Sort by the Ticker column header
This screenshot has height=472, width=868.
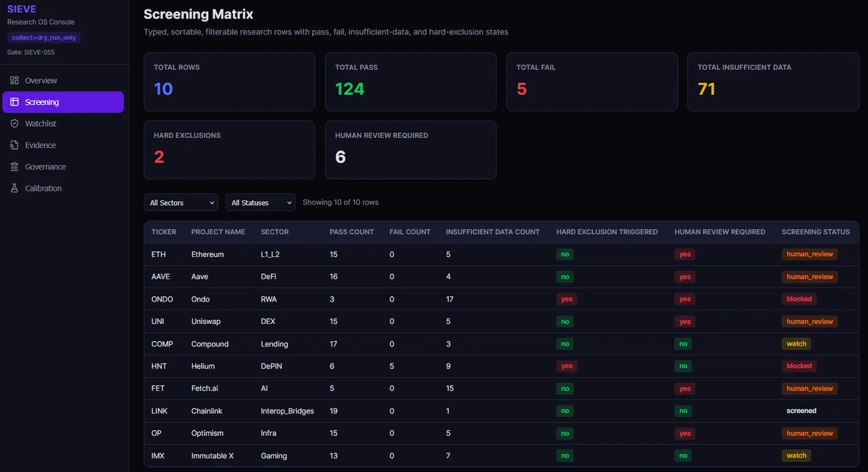tap(164, 232)
